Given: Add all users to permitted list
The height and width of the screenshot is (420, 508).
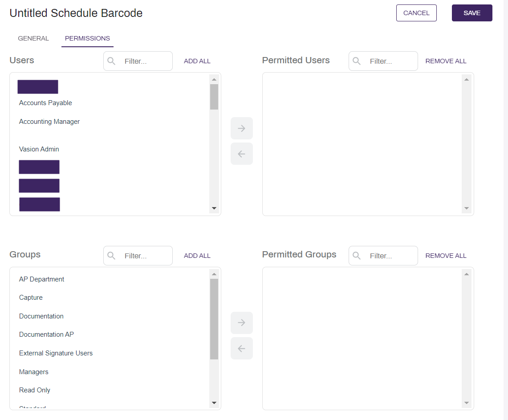Looking at the screenshot, I should pos(197,61).
